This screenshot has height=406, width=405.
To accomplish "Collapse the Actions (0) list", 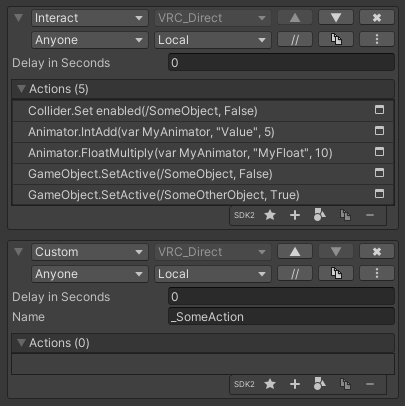I will [x=21, y=343].
